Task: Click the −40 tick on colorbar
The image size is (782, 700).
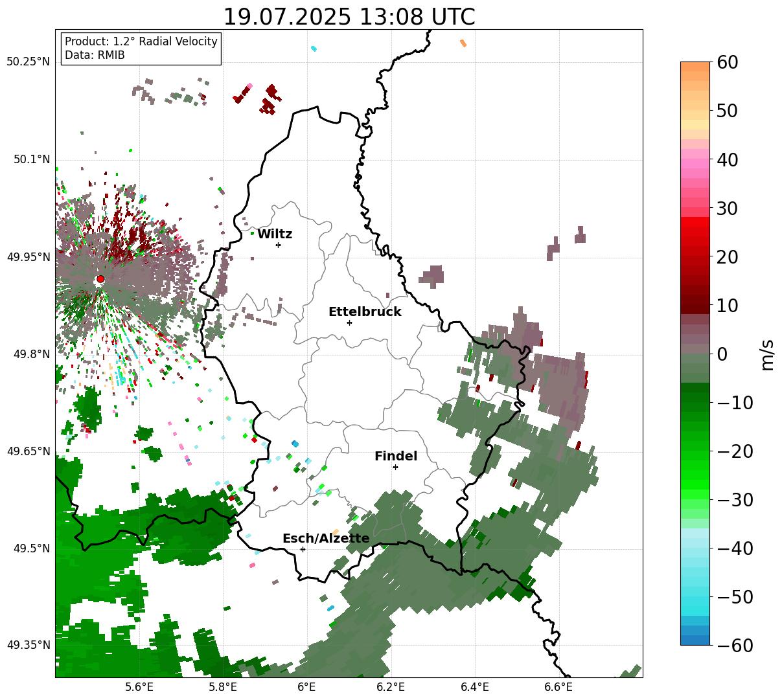Action: click(x=735, y=548)
